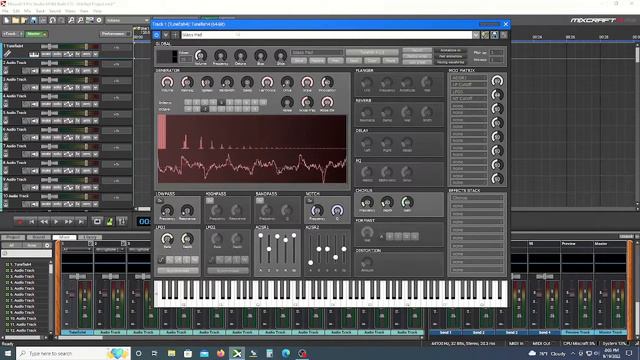640x360 pixels.
Task: Create a new project from the toolbar
Action: 7,20
